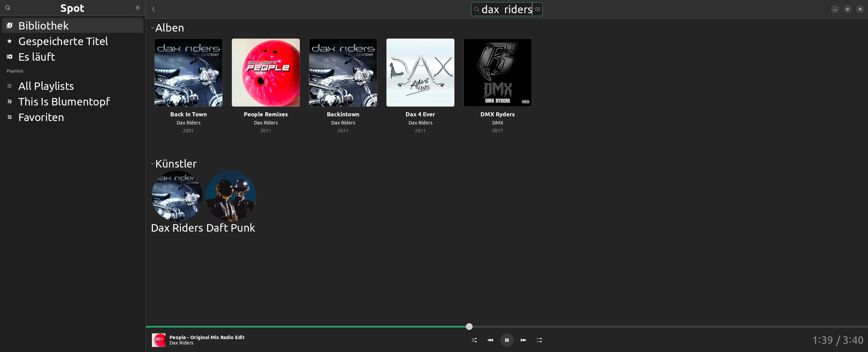Collapse the Alben section

[x=153, y=28]
